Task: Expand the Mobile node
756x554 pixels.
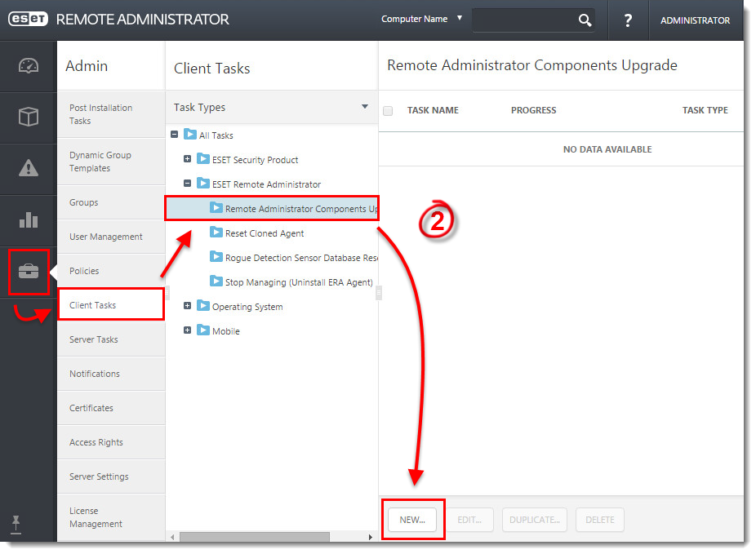Action: [188, 330]
